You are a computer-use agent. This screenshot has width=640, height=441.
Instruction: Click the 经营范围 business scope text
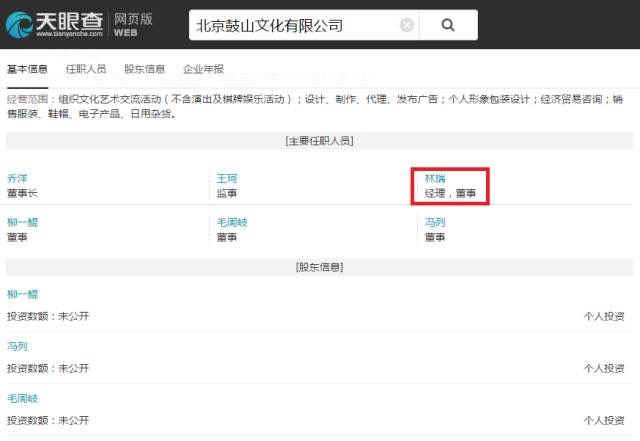click(x=315, y=106)
